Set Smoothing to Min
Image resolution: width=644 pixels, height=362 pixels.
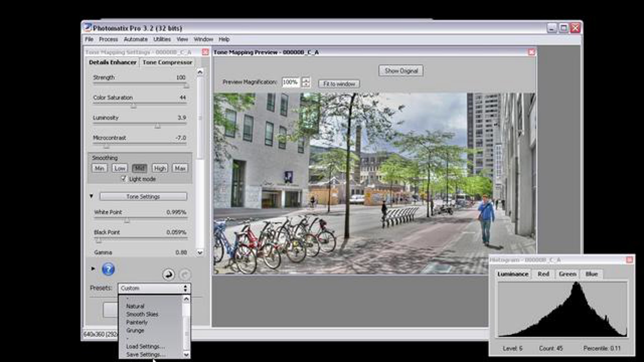click(99, 168)
